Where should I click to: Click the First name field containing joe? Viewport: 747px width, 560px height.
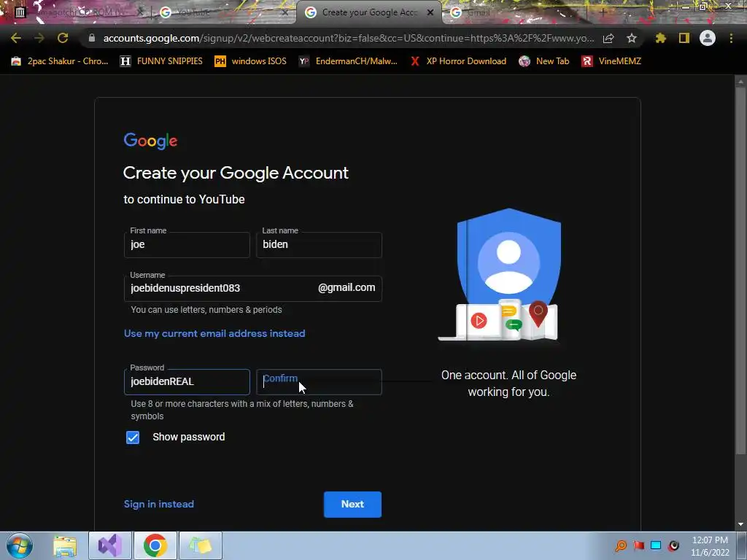(x=187, y=245)
